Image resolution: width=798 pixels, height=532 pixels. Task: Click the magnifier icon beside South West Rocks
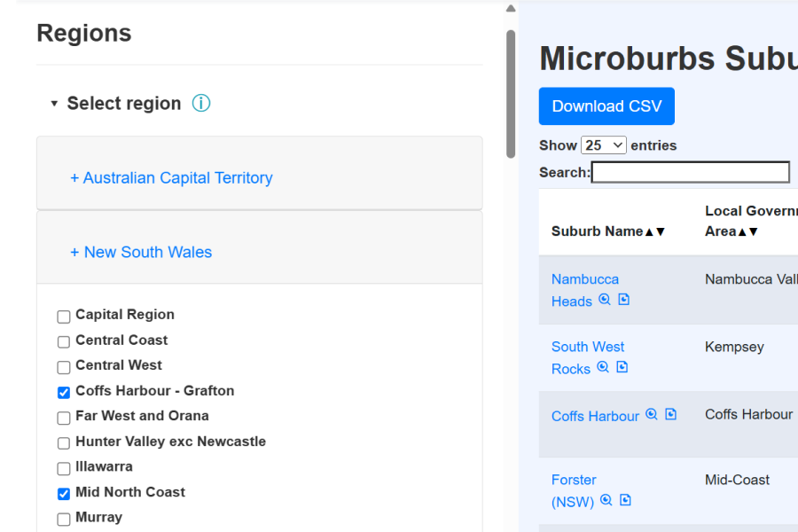(603, 368)
